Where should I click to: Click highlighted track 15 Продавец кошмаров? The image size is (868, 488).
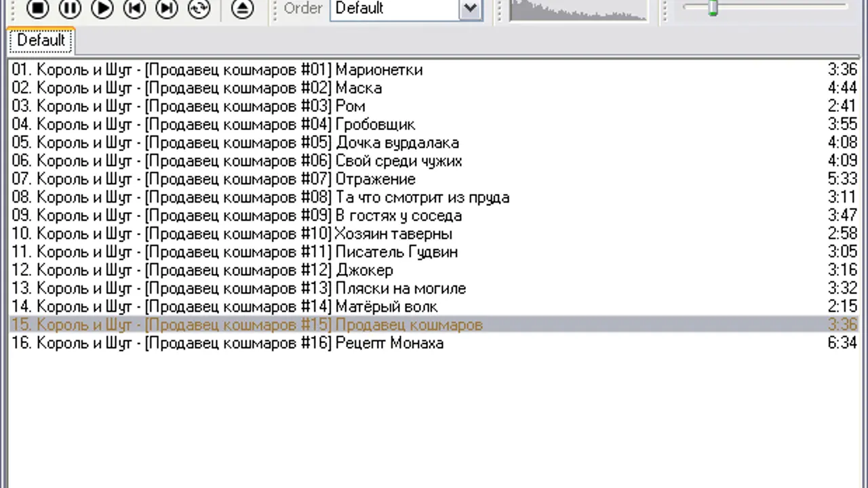click(x=247, y=325)
